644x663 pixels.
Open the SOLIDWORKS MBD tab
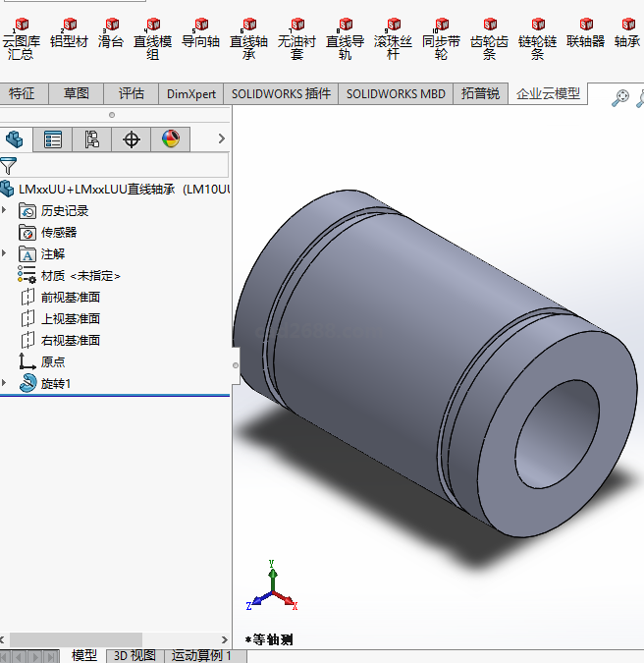coord(396,94)
